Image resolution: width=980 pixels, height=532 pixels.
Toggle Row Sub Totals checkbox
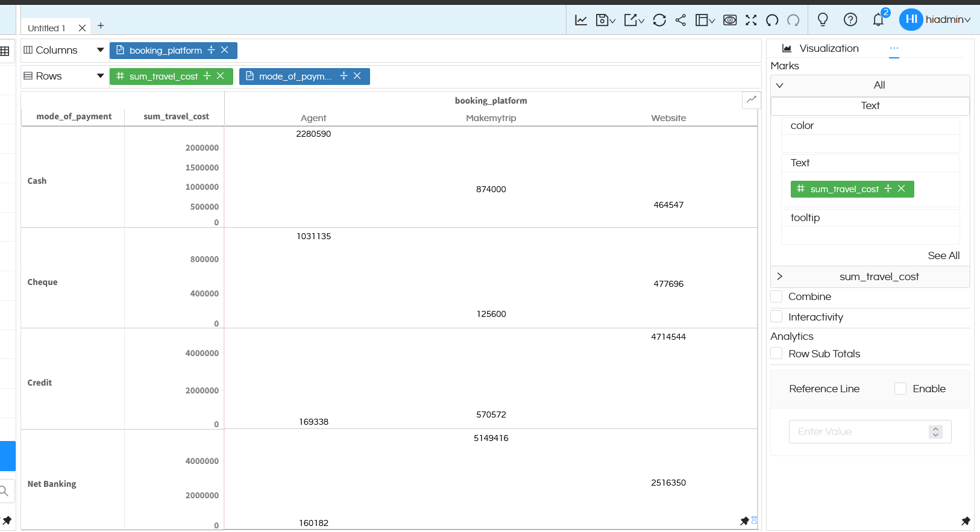coord(776,354)
